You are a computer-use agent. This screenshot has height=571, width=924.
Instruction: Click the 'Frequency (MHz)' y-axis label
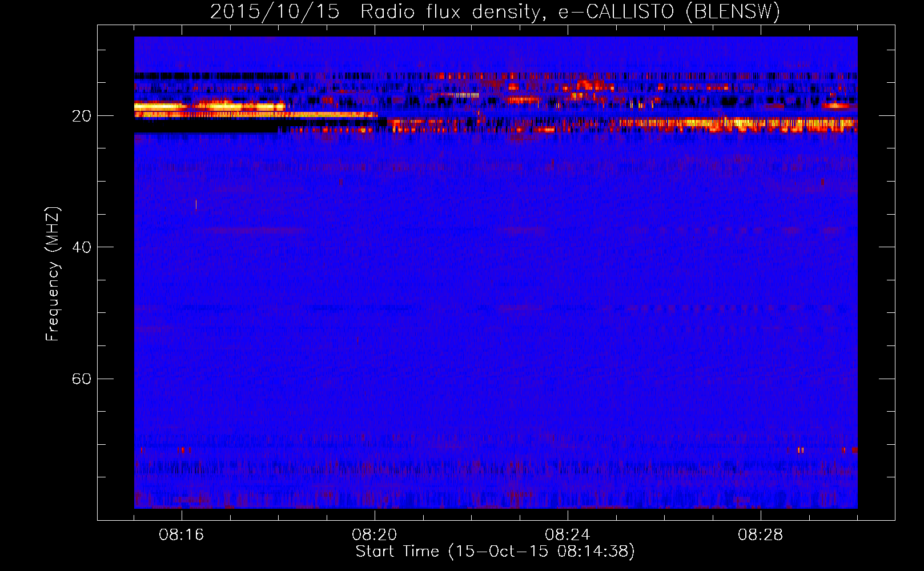[x=53, y=274]
